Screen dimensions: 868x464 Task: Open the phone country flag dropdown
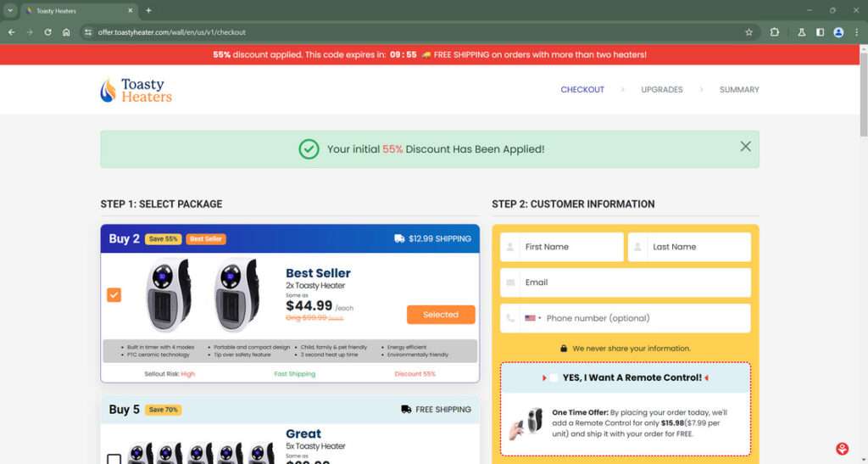click(x=533, y=318)
